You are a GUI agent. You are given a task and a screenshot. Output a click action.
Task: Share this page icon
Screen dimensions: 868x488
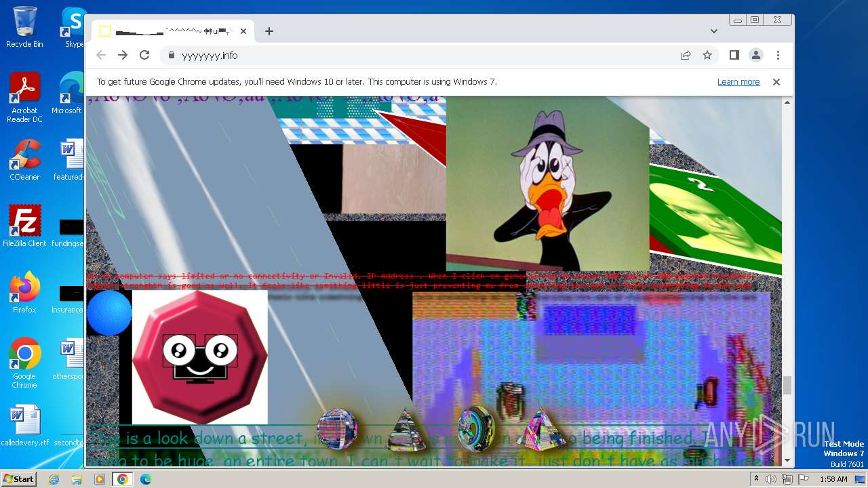pyautogui.click(x=686, y=56)
